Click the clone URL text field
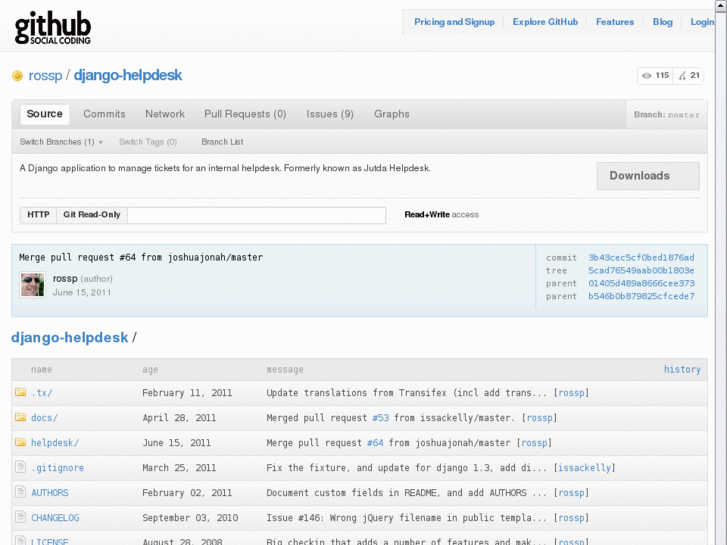The height and width of the screenshot is (545, 727). click(256, 215)
